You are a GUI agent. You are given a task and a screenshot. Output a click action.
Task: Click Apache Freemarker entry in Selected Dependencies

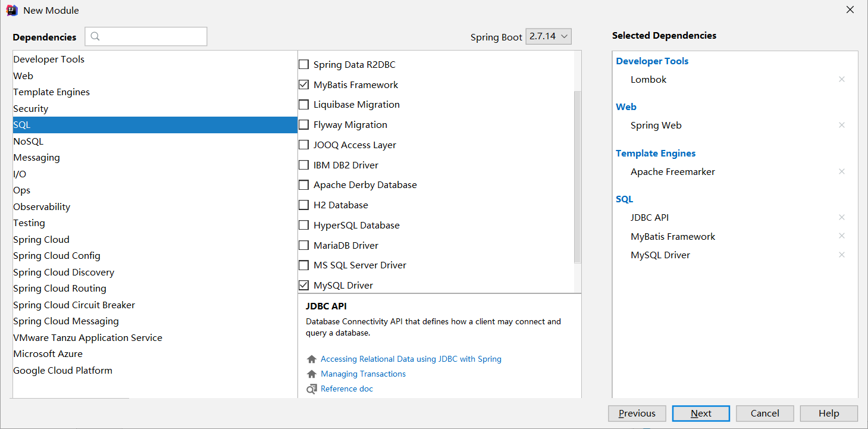(673, 171)
